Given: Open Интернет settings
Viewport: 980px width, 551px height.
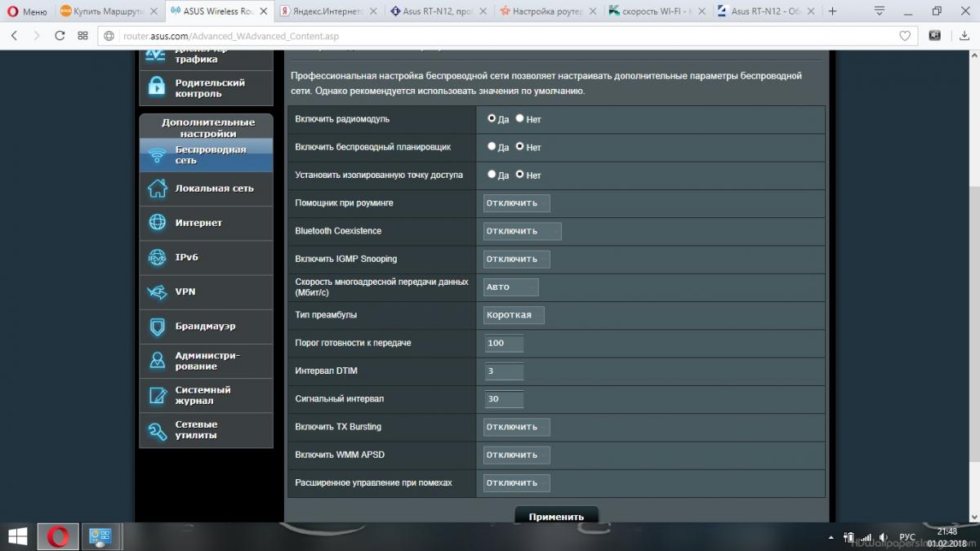Looking at the screenshot, I should tap(206, 223).
